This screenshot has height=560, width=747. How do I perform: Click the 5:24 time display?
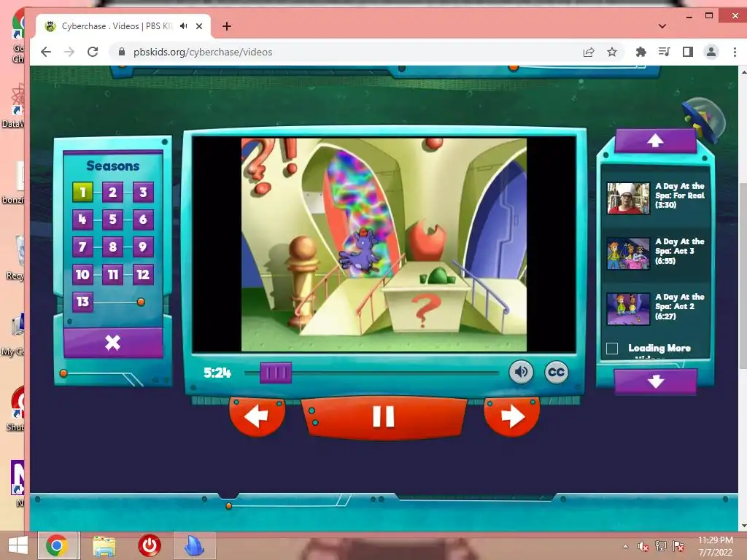click(x=217, y=373)
